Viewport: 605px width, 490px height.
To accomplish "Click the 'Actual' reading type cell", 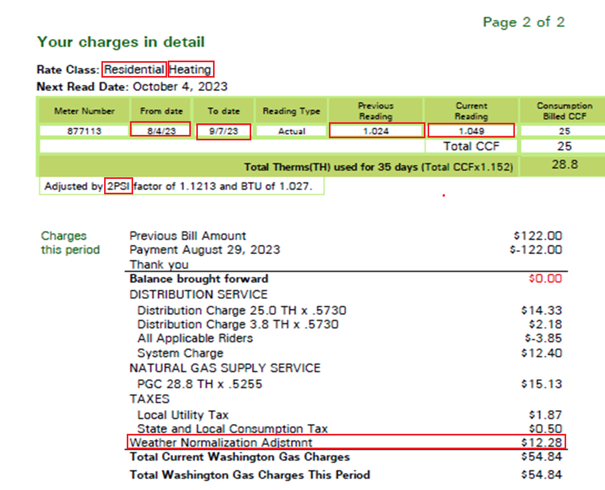I will coord(292,131).
